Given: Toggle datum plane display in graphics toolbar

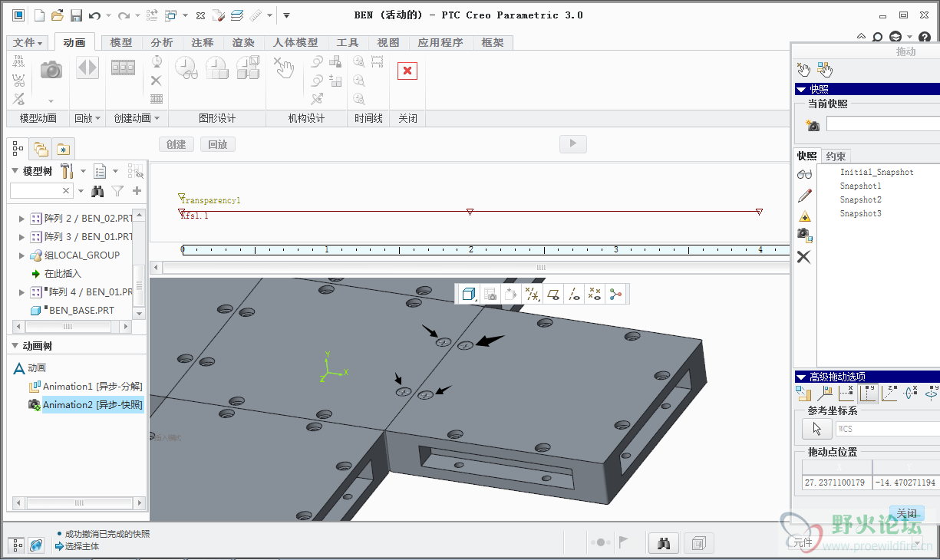Looking at the screenshot, I should pyautogui.click(x=552, y=293).
